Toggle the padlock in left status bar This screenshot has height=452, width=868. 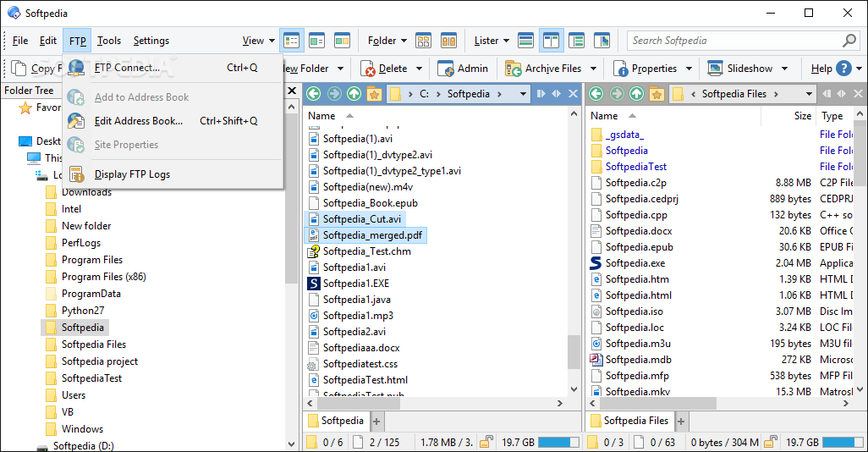[x=486, y=442]
